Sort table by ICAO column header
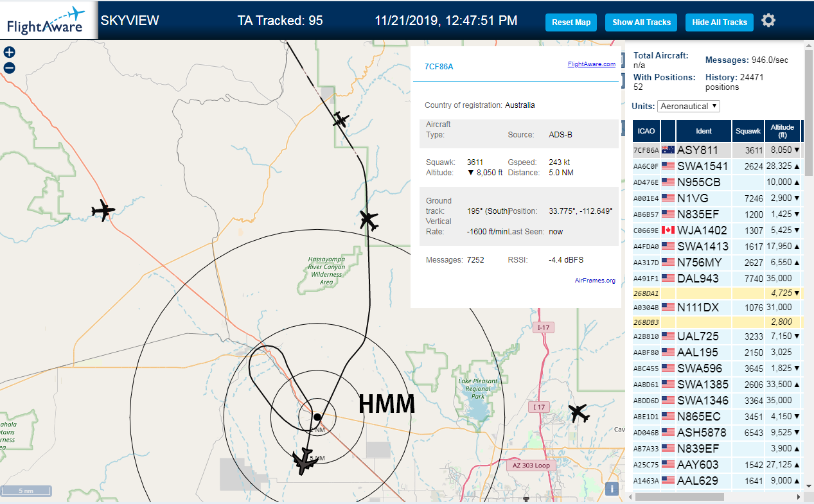The image size is (814, 504). [x=646, y=131]
